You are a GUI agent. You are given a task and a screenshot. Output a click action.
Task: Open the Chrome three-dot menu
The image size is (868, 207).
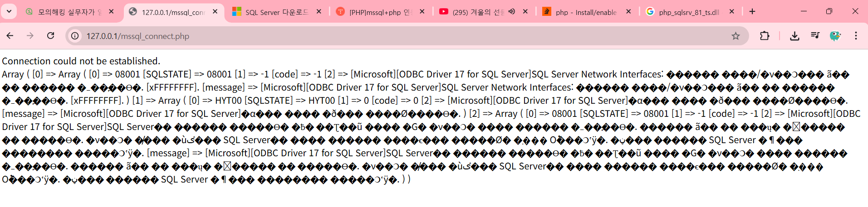[856, 36]
